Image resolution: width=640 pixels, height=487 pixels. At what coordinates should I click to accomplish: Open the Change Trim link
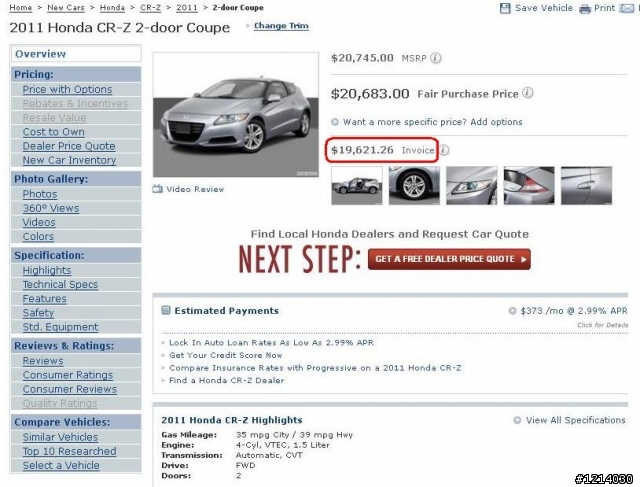[281, 26]
